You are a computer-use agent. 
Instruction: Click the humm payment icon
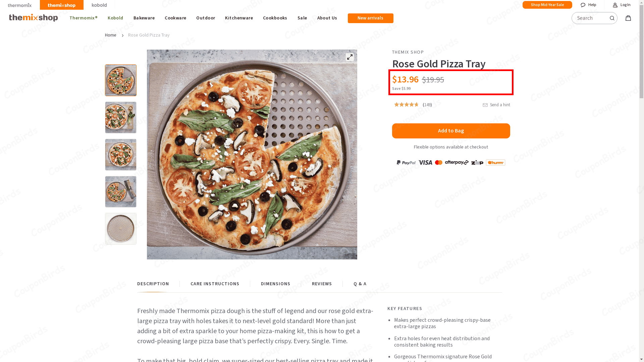(x=495, y=162)
